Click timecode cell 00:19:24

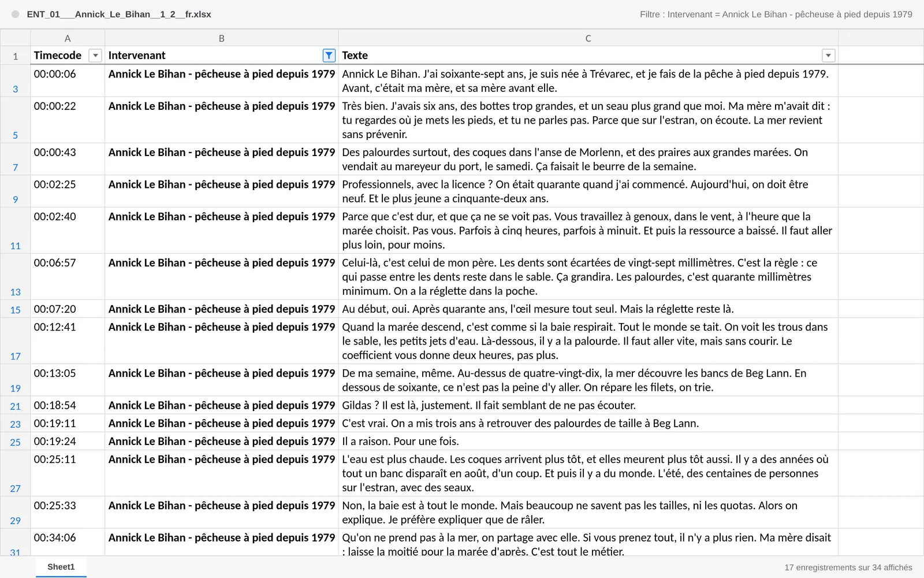point(68,441)
